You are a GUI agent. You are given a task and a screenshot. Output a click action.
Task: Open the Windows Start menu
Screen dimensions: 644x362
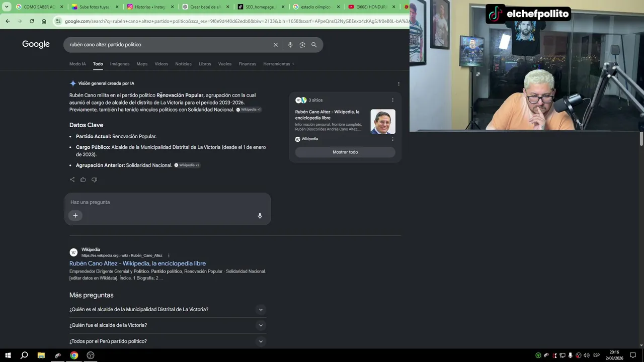click(x=8, y=355)
